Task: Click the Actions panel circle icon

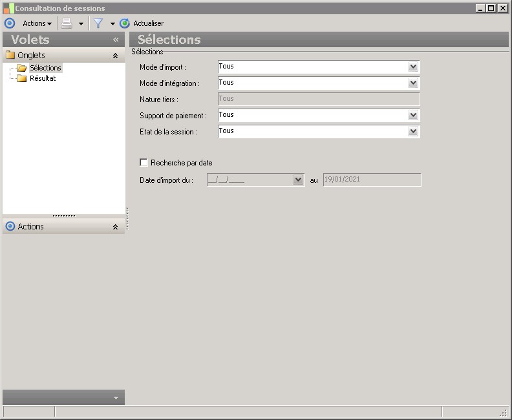Action: [x=10, y=226]
